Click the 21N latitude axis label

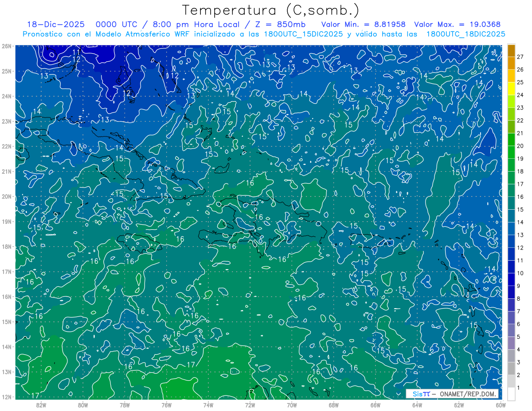(x=6, y=171)
